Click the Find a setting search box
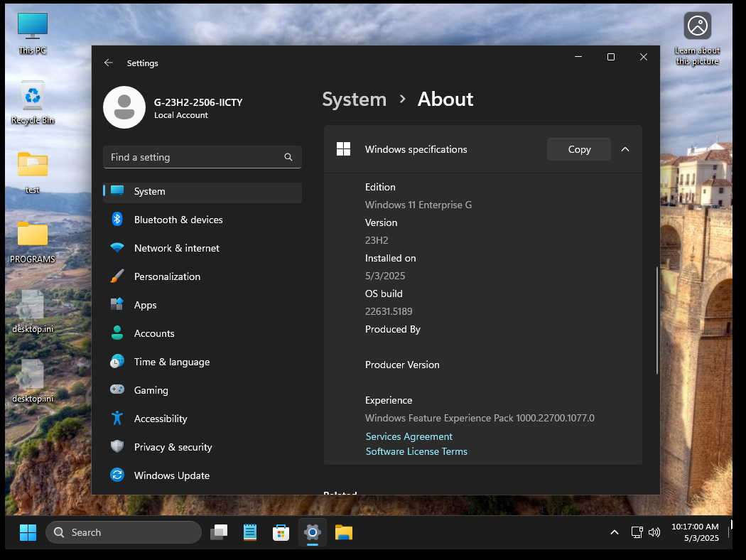The image size is (746, 560). (x=195, y=157)
